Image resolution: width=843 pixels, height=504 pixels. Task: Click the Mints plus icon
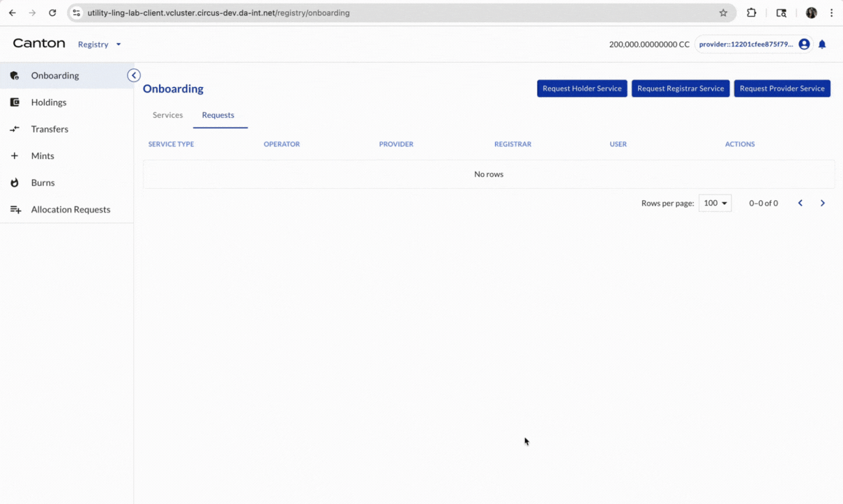pyautogui.click(x=15, y=156)
